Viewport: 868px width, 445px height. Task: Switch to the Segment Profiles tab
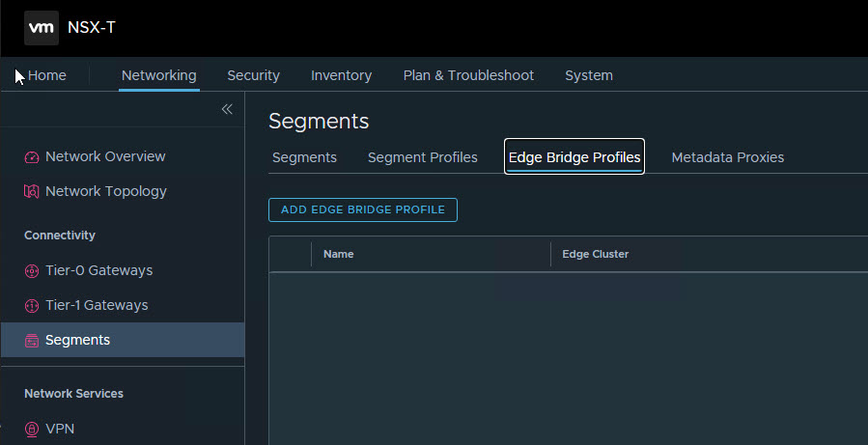point(422,157)
